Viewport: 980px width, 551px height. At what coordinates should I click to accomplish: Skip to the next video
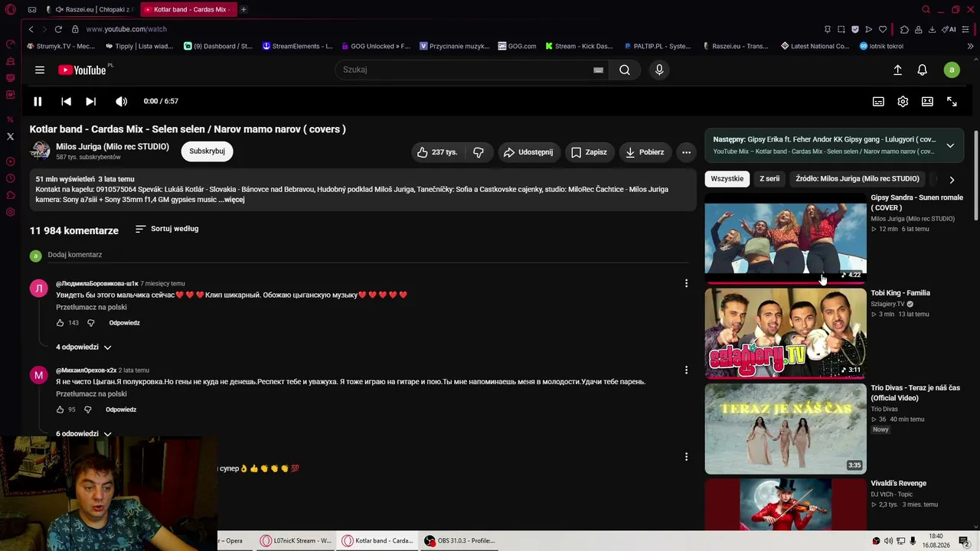tap(90, 101)
